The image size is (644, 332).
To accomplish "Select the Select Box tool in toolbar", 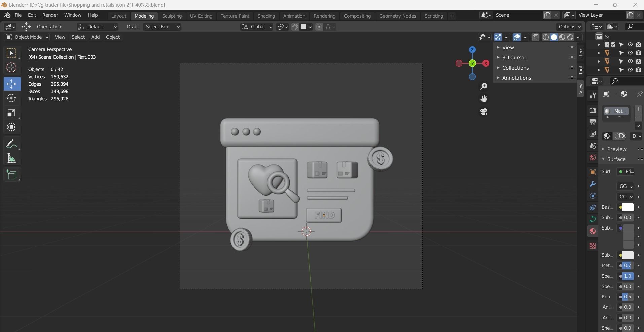I will coord(11,53).
